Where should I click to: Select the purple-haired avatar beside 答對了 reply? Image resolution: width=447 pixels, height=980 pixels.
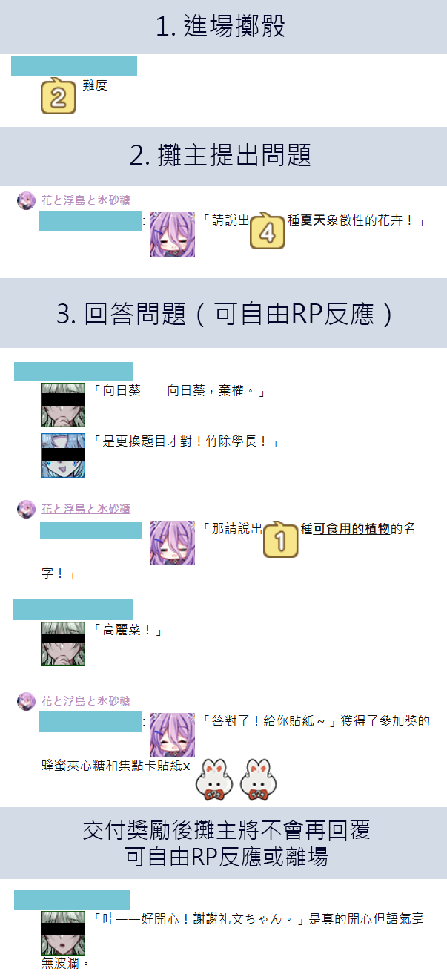point(173,735)
